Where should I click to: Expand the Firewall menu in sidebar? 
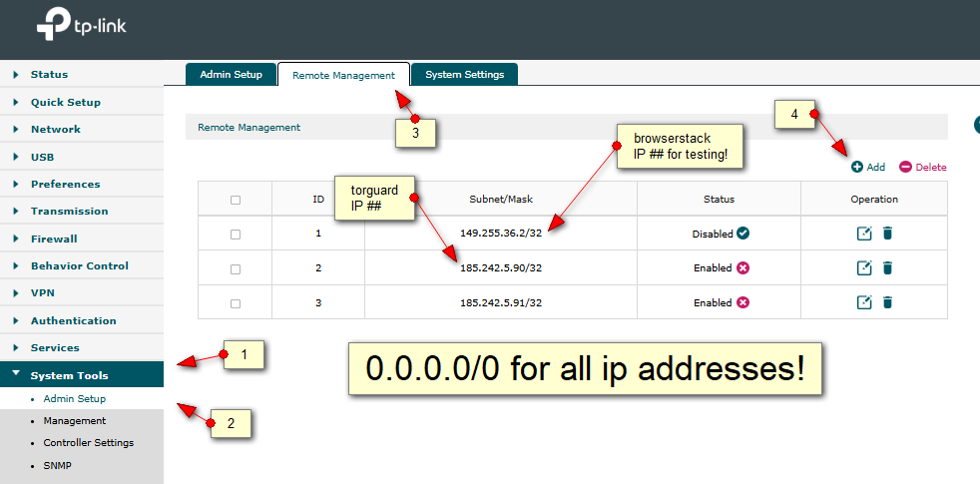[53, 239]
